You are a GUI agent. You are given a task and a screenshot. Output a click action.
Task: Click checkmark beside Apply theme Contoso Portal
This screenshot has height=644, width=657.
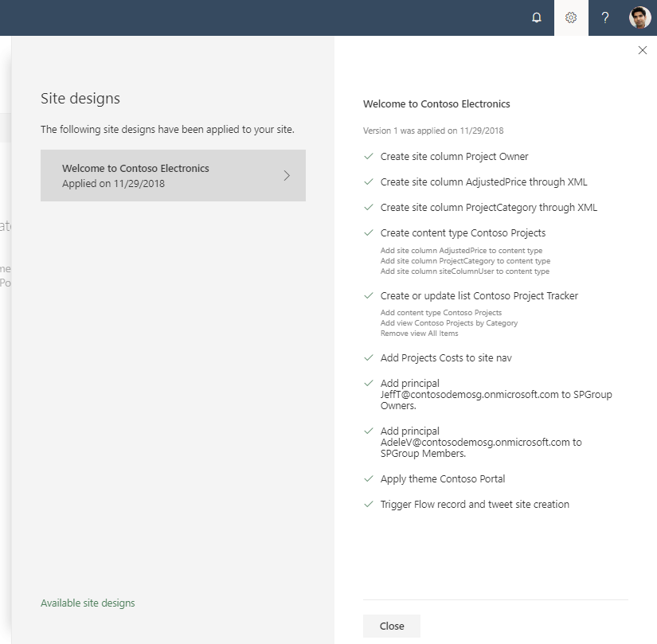coord(369,479)
